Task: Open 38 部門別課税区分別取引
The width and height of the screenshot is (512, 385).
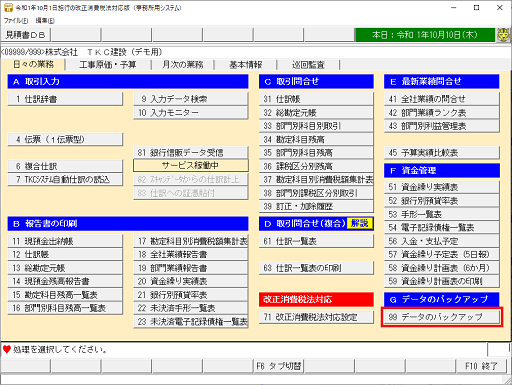Action: tap(316, 193)
